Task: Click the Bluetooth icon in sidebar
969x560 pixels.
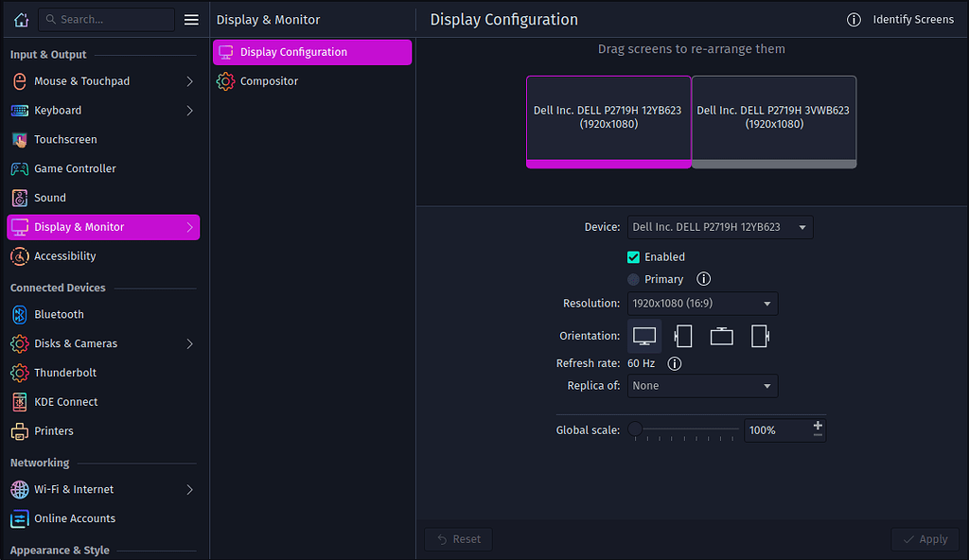Action: [20, 314]
